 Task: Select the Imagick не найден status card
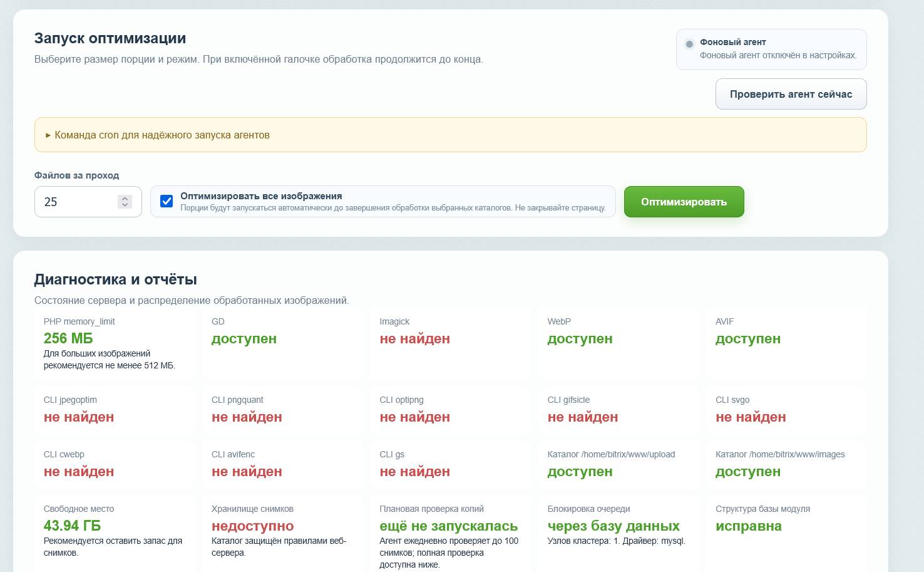pos(451,343)
